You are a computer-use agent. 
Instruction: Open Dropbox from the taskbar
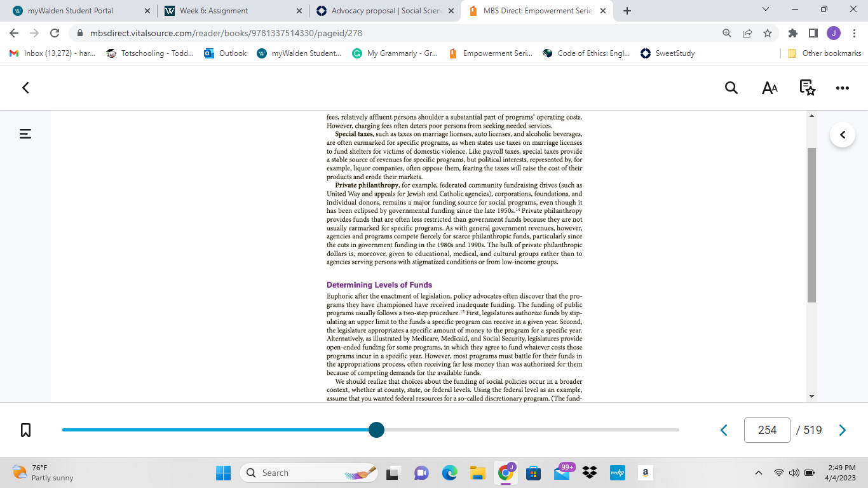tap(590, 473)
